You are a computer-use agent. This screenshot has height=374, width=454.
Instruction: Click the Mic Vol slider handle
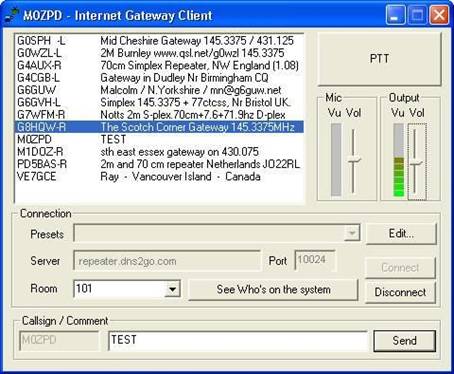353,161
